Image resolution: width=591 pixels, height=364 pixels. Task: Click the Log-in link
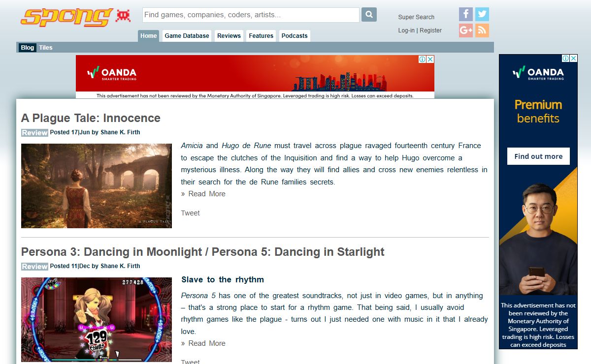(406, 30)
